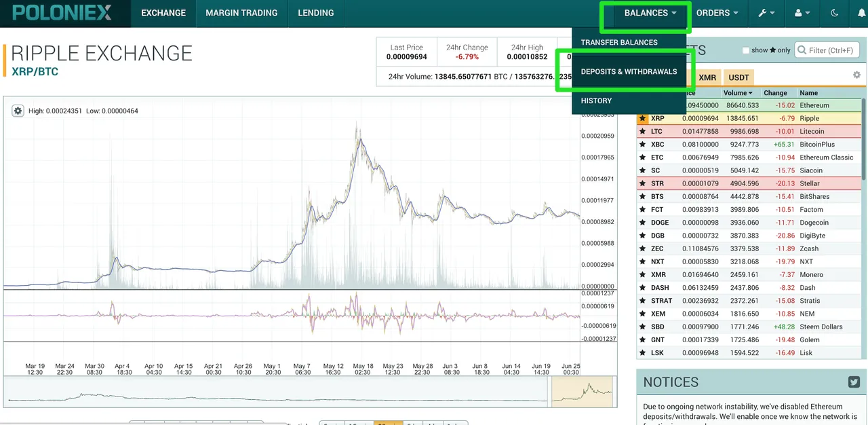Select the Ethereum market row
Screen dimensions: 868x425
(x=749, y=105)
